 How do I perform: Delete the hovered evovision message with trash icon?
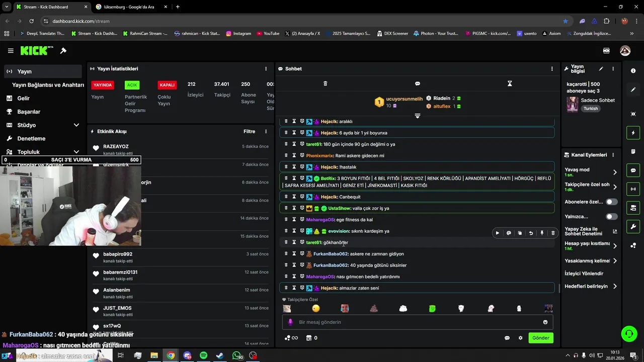553,233
